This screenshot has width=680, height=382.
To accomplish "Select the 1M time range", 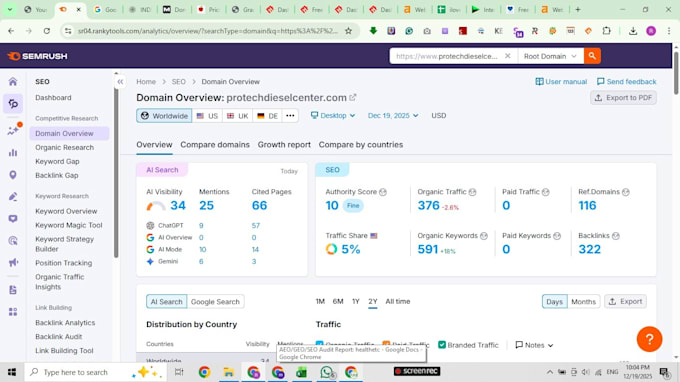I will click(320, 301).
